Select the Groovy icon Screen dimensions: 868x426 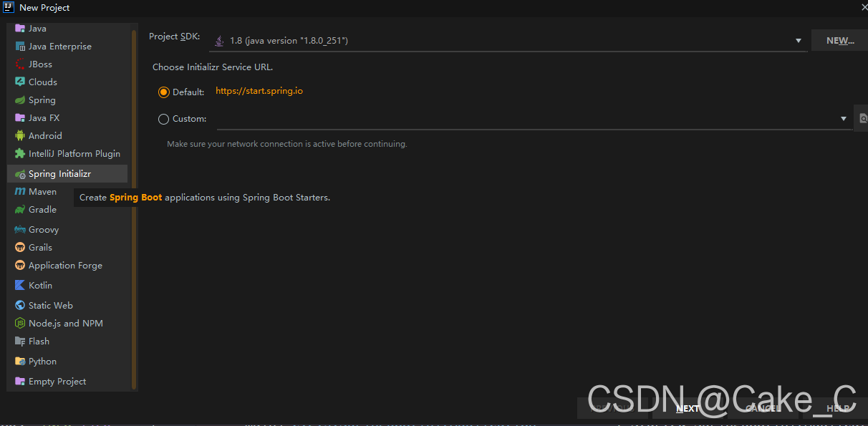tap(20, 230)
